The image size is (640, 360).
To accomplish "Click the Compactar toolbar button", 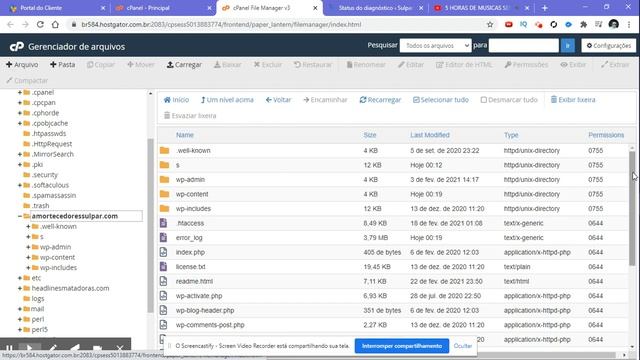I will (x=27, y=80).
